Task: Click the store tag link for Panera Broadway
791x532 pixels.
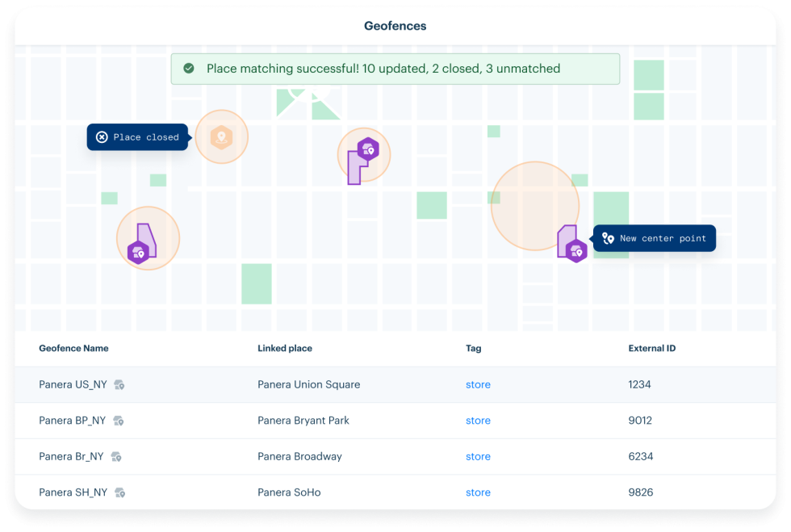Action: 478,457
